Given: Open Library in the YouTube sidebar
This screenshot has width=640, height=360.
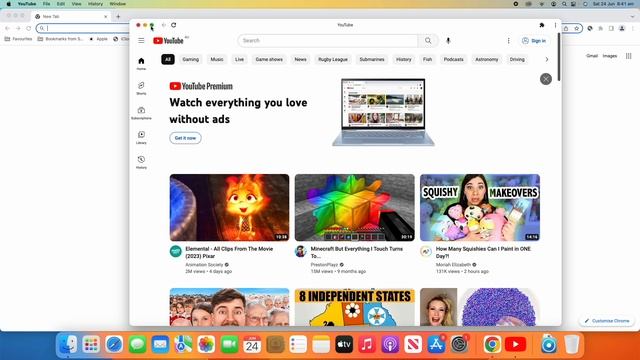Looking at the screenshot, I should coord(141,138).
